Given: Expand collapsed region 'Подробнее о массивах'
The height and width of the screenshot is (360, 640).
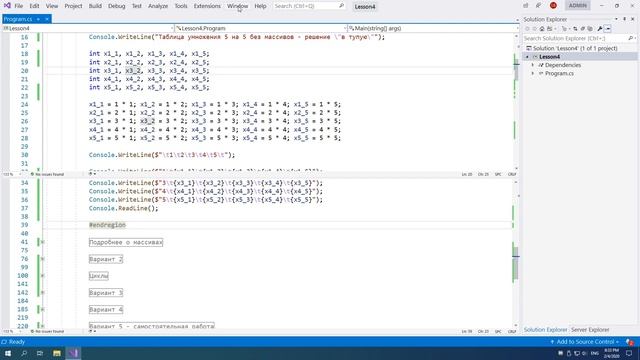Looking at the screenshot, I should (42, 242).
